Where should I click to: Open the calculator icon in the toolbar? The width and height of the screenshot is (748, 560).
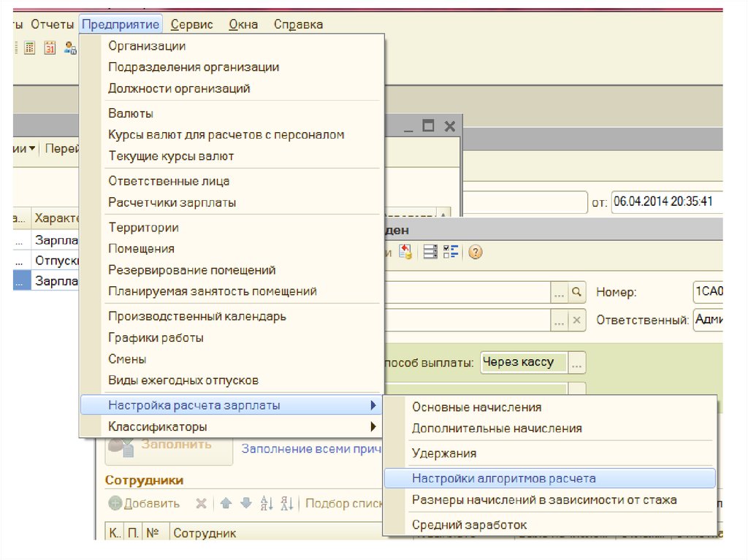coord(30,48)
